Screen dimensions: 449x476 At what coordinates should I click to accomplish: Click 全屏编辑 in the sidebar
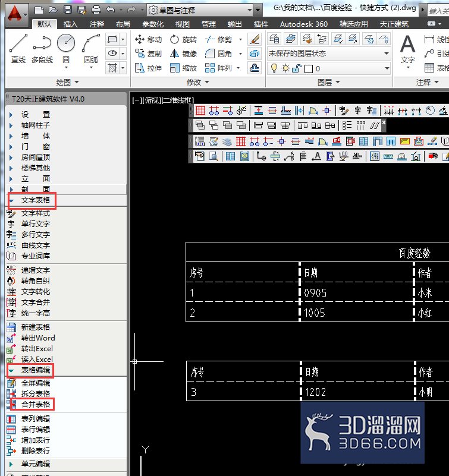tap(36, 383)
